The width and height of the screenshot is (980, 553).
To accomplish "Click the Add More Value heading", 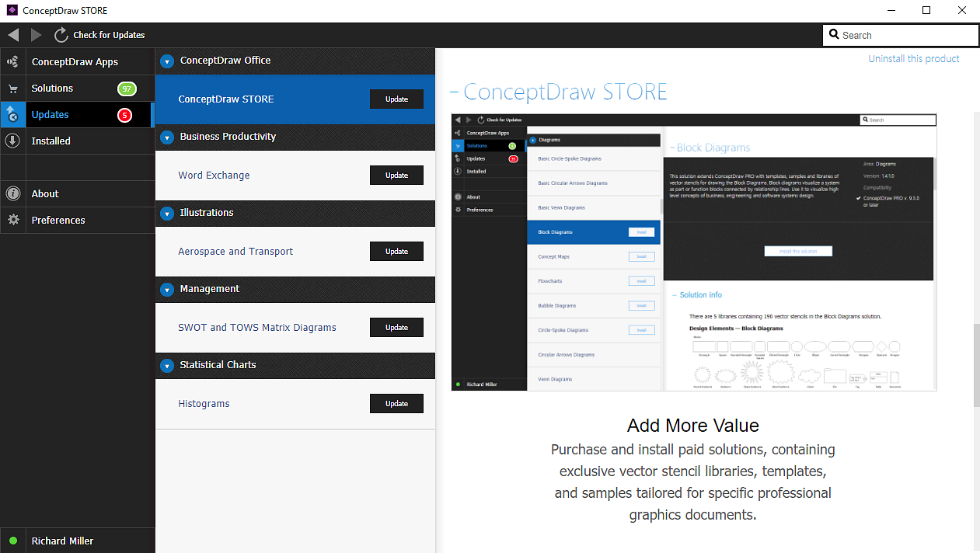I will (x=693, y=426).
